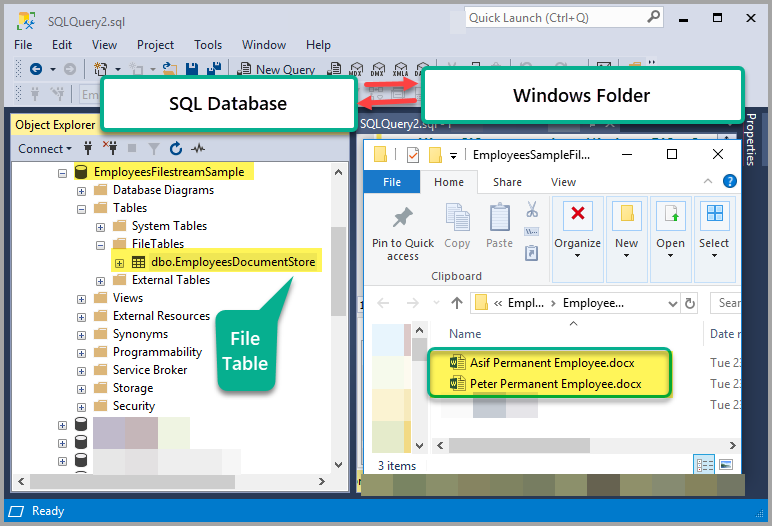Click the Navigate Backward arrow icon

pyautogui.click(x=36, y=69)
